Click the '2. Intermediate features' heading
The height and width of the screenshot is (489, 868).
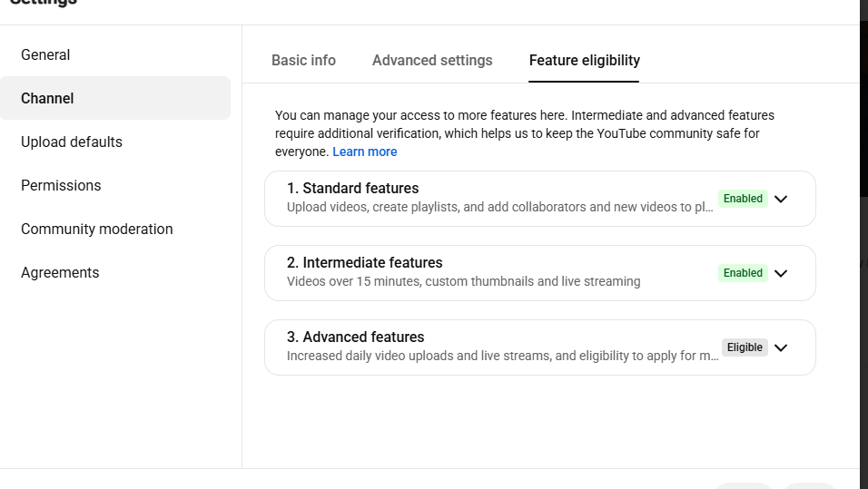click(x=365, y=262)
